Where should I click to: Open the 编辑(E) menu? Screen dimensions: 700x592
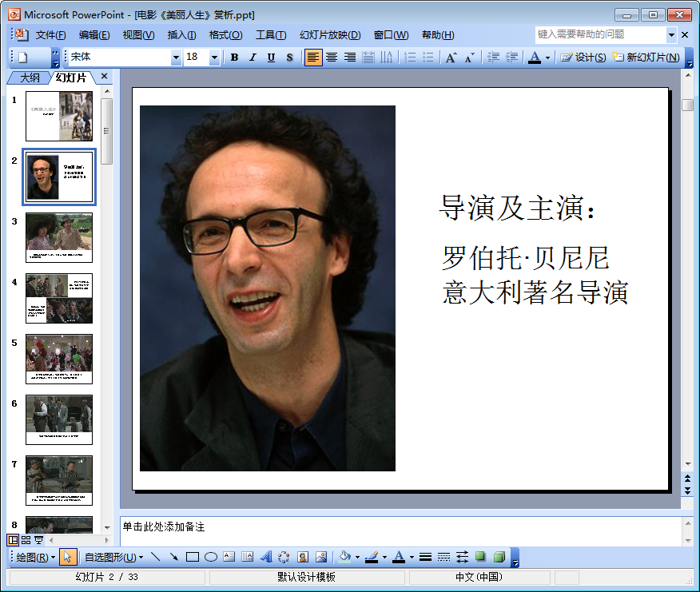click(x=94, y=35)
